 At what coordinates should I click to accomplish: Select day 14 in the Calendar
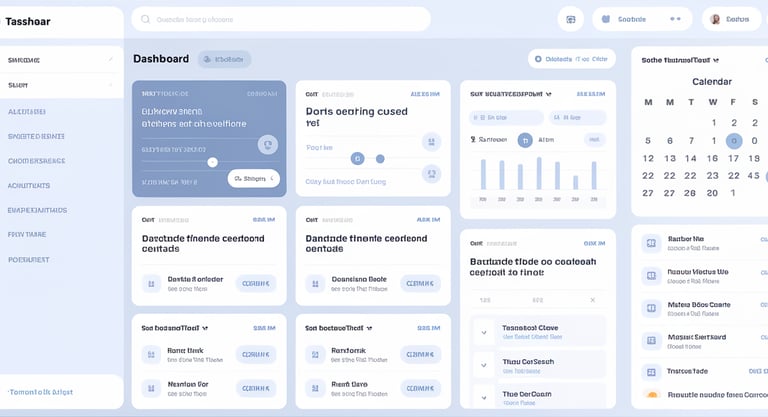(691, 158)
